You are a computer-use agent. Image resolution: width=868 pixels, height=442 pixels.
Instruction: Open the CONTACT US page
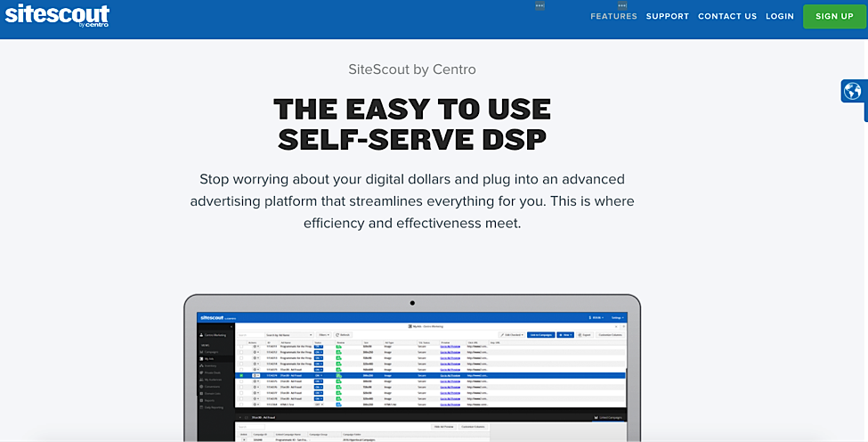pos(726,16)
